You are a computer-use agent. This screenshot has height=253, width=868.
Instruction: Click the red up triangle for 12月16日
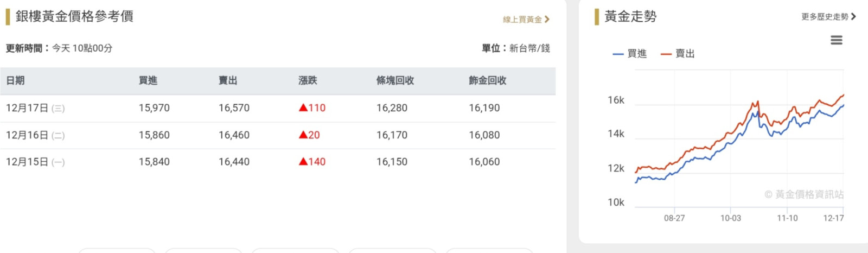click(x=303, y=135)
